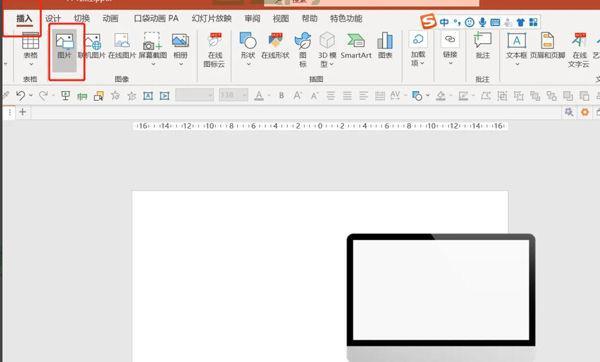The height and width of the screenshot is (362, 600).
Task: Switch to the 审阅 review tab
Action: (x=253, y=18)
